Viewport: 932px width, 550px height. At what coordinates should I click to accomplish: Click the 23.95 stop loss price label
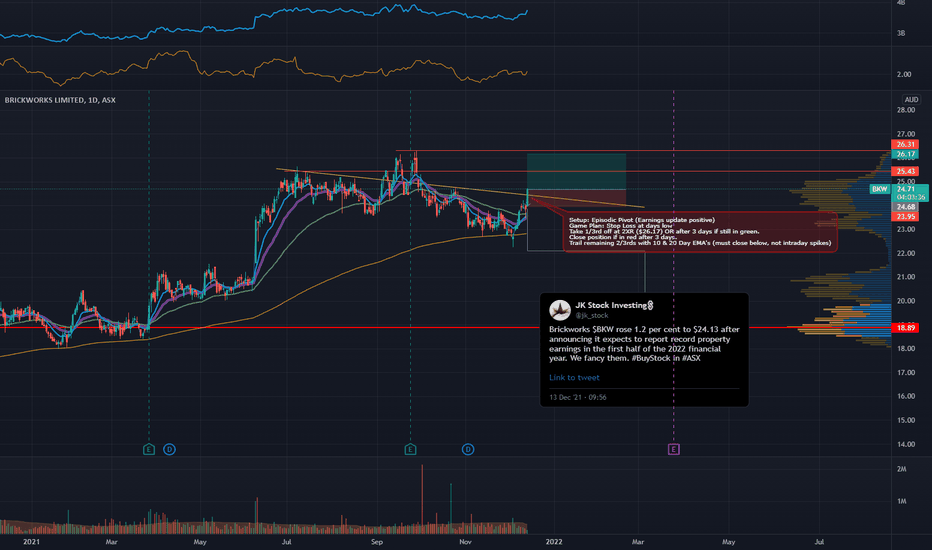pyautogui.click(x=905, y=216)
